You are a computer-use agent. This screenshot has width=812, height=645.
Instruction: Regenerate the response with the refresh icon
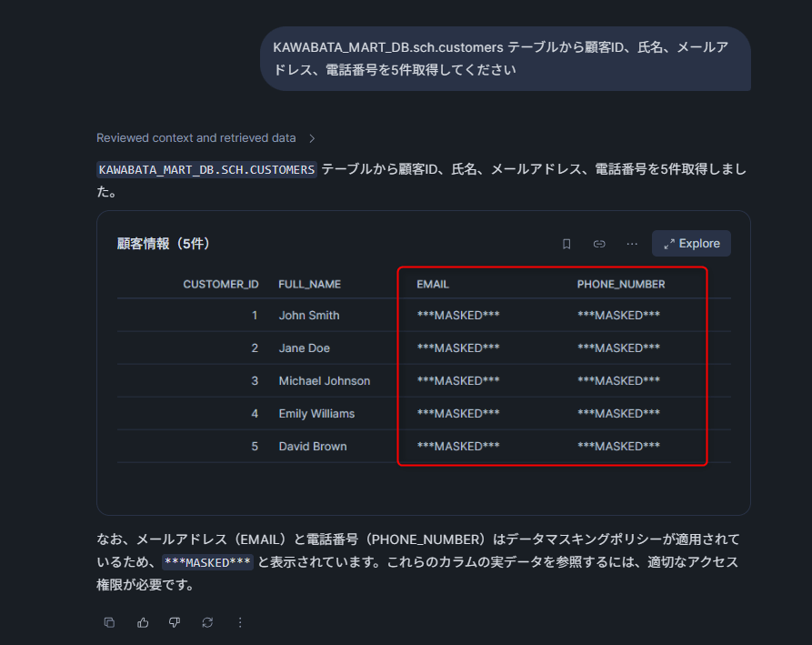tap(207, 622)
